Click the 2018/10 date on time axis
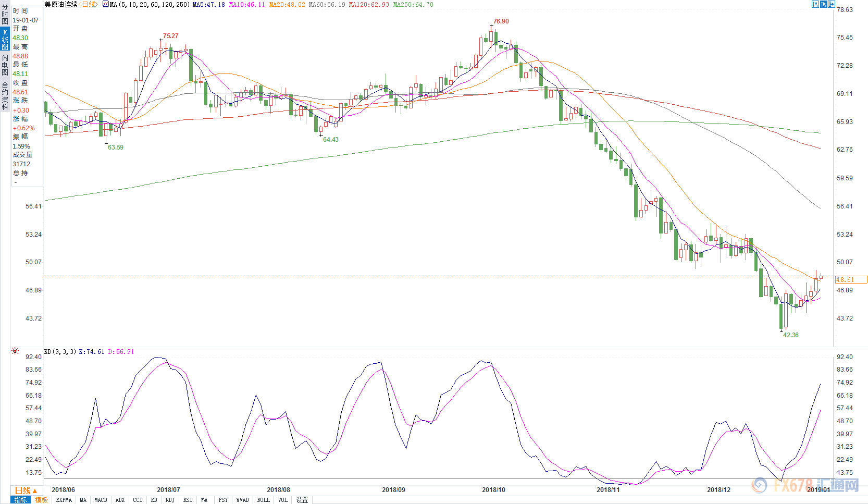 [493, 490]
